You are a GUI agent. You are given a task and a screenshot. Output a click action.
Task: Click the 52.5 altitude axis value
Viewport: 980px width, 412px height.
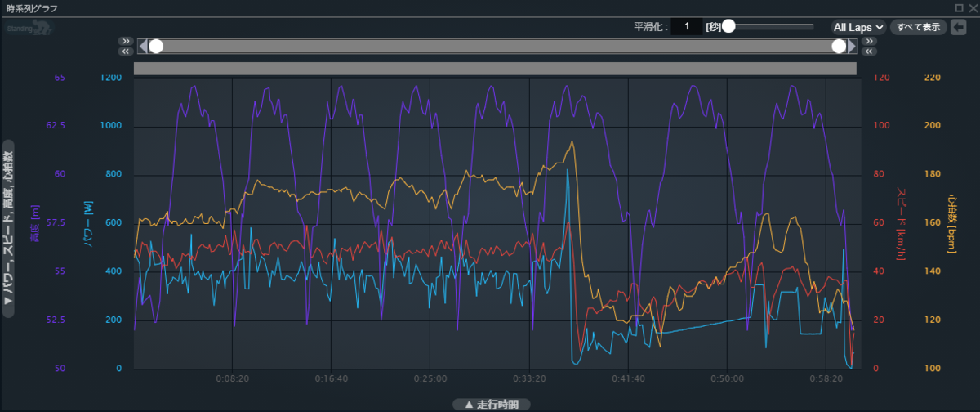(55, 320)
